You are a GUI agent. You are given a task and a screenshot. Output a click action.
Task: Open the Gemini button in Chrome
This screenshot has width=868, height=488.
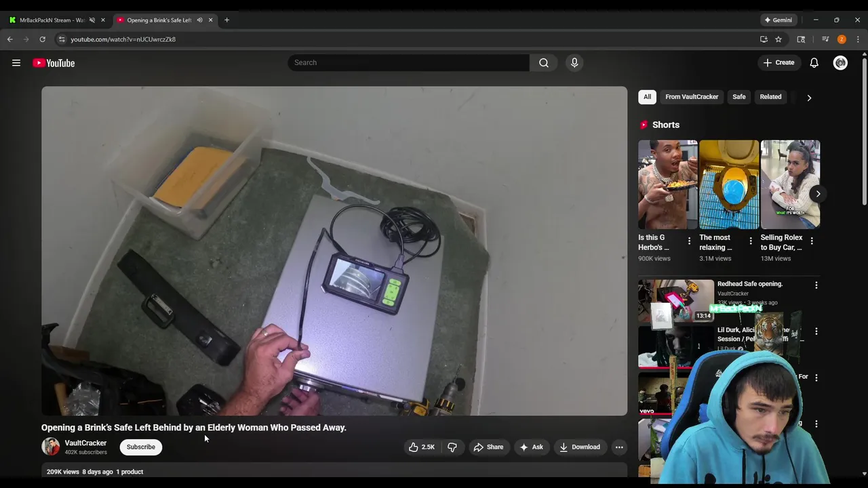(778, 20)
